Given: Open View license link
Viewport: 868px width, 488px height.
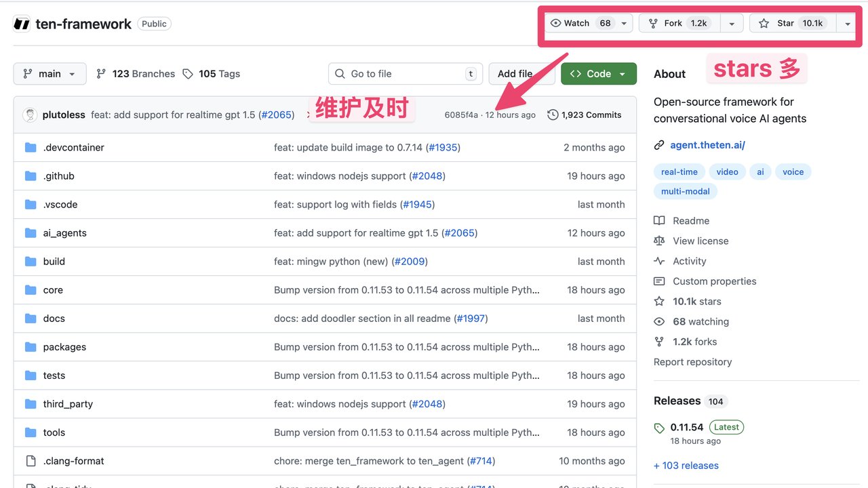Looking at the screenshot, I should [x=701, y=241].
